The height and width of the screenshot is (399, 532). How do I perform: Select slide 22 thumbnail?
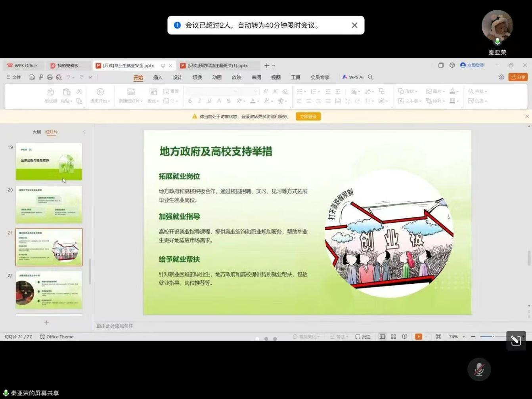coord(49,290)
